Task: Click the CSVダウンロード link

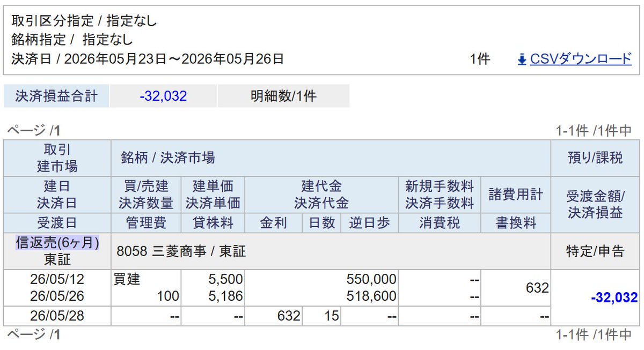Action: point(581,59)
